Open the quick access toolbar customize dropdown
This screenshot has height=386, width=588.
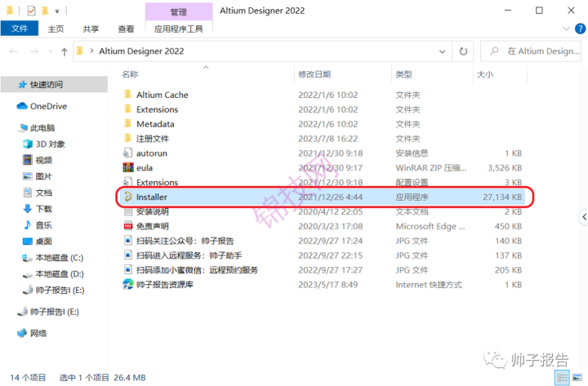57,11
